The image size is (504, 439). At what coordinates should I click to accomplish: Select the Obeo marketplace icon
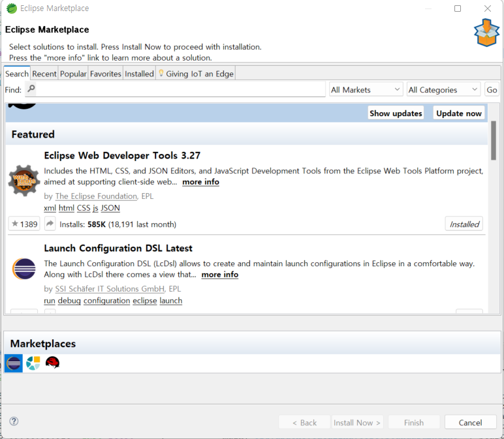pos(33,363)
